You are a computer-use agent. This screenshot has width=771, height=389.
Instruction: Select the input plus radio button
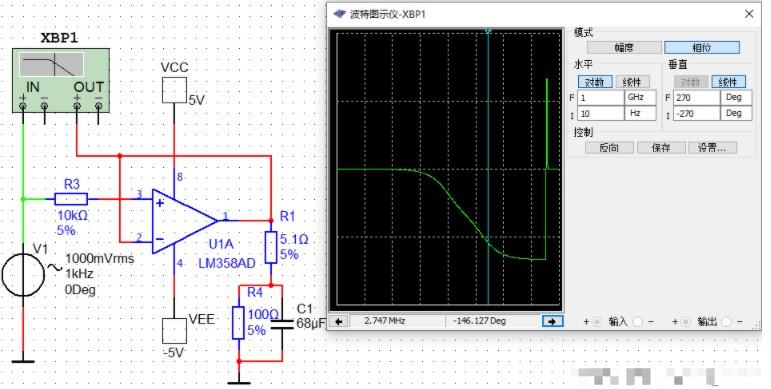coord(596,322)
